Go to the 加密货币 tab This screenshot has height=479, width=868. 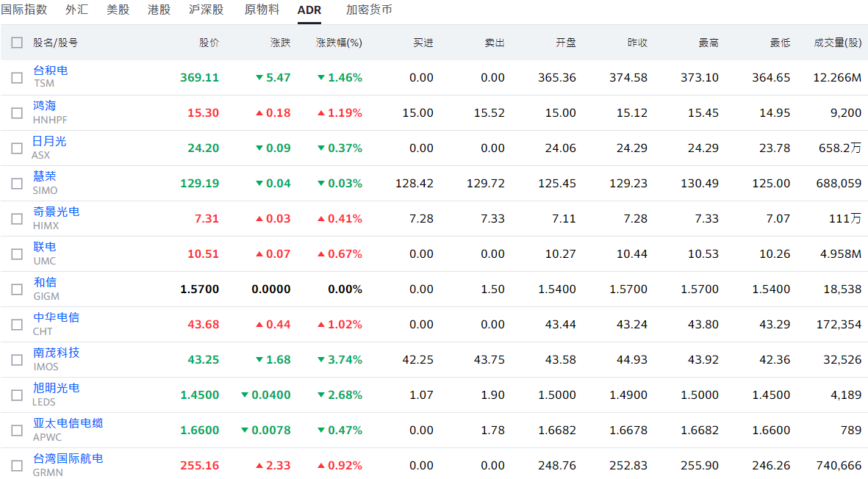click(369, 10)
